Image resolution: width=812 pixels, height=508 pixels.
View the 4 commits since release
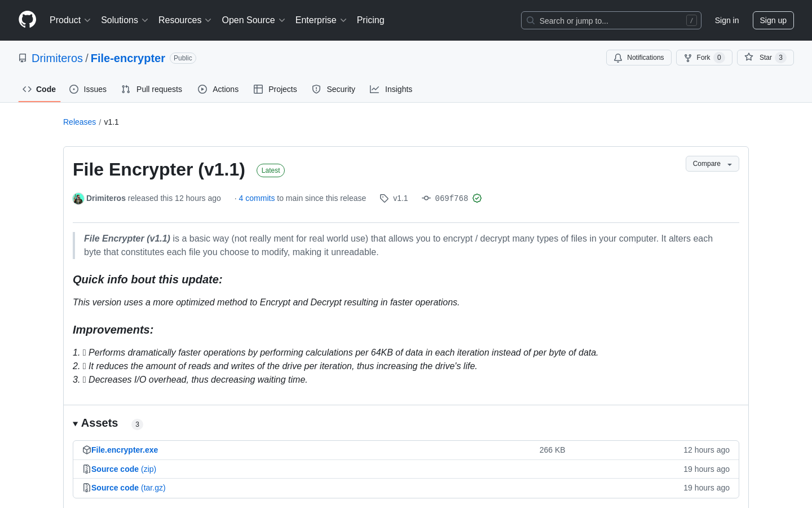tap(257, 198)
